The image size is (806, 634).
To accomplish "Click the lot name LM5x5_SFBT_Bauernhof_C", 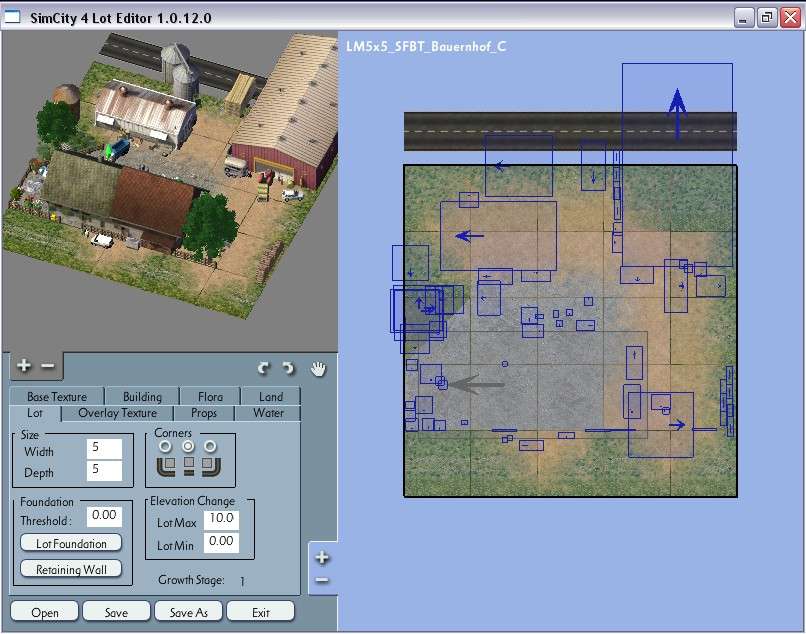I will [x=426, y=47].
